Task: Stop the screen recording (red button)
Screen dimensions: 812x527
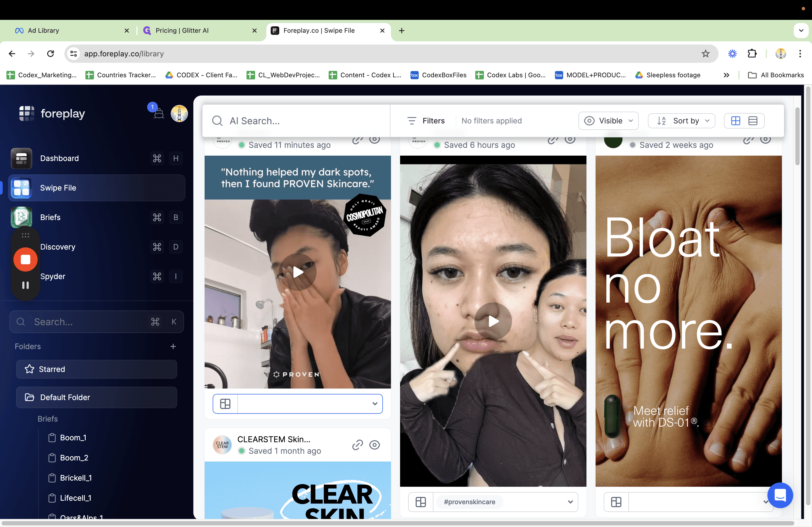Action: (x=26, y=259)
